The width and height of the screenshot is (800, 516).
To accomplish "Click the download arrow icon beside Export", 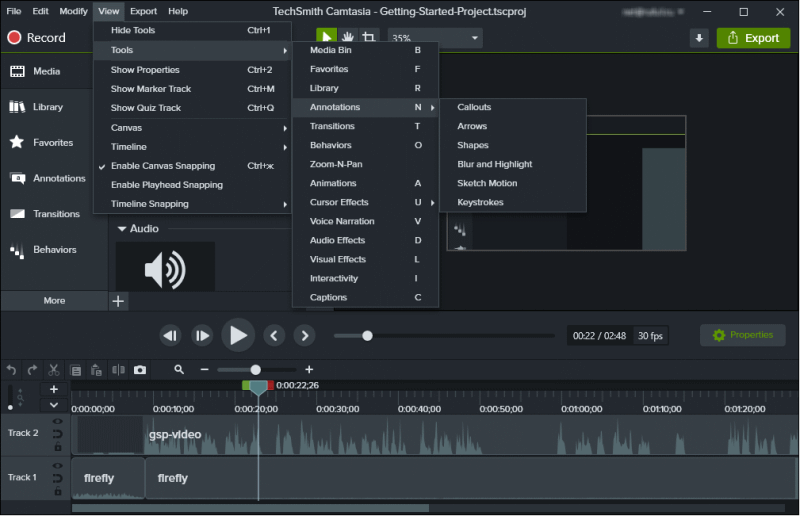I will 699,38.
